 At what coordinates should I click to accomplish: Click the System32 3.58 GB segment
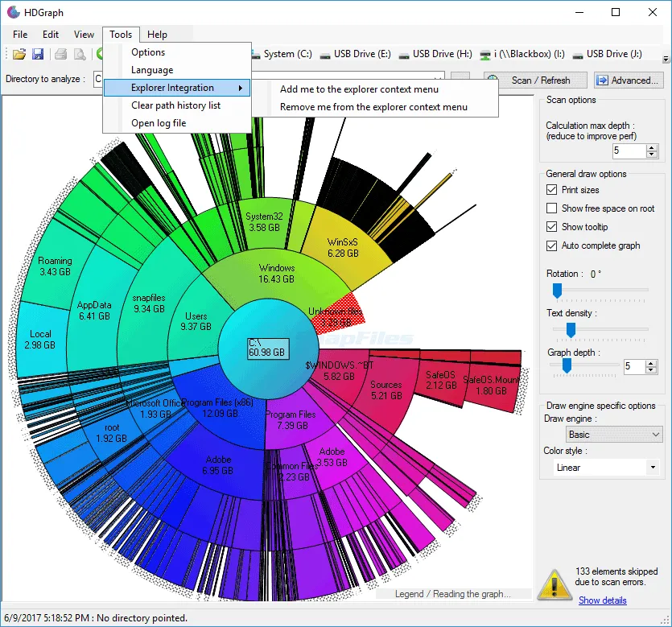point(264,222)
